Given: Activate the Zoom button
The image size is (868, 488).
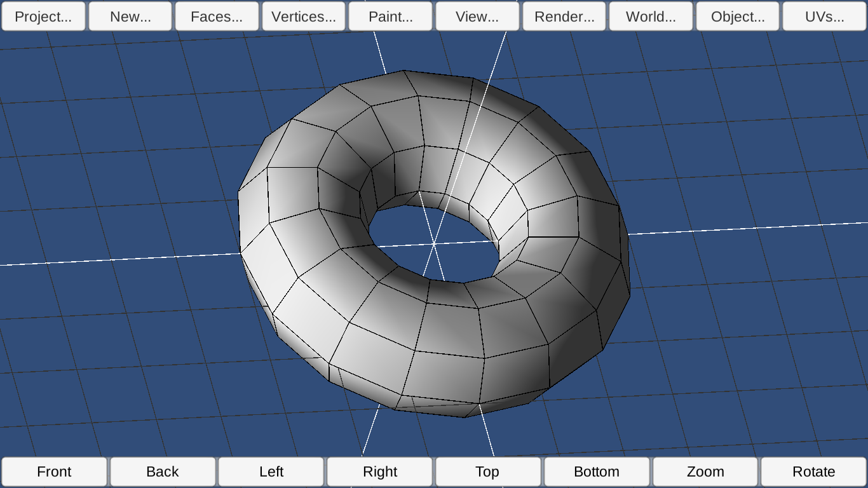Looking at the screenshot, I should click(x=705, y=472).
